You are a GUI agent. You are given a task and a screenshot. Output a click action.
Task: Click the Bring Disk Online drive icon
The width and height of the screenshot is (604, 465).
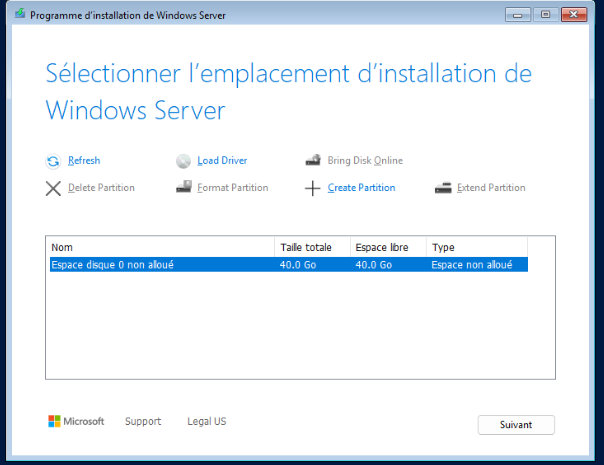312,161
